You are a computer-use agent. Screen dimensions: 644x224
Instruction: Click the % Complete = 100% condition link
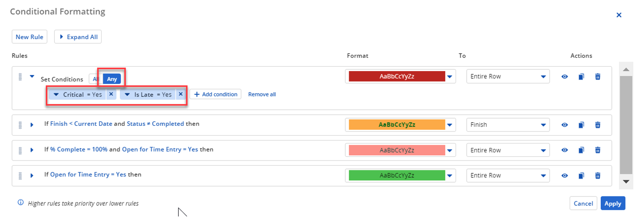click(79, 149)
